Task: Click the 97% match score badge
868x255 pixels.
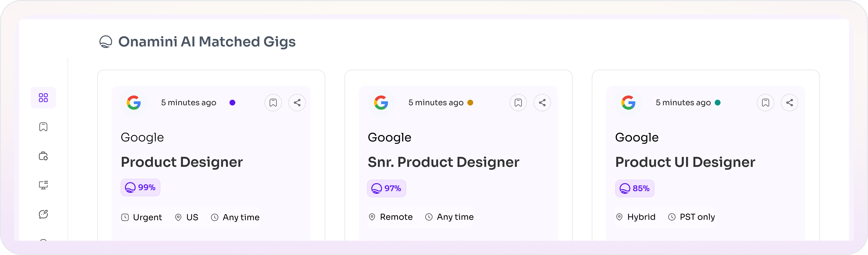Action: coord(386,188)
